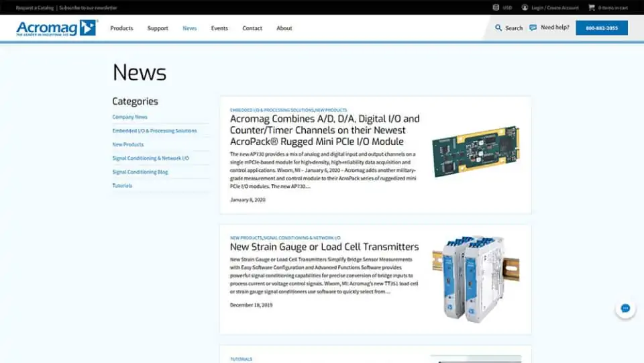644x363 pixels.
Task: Open the Events page
Action: (219, 28)
